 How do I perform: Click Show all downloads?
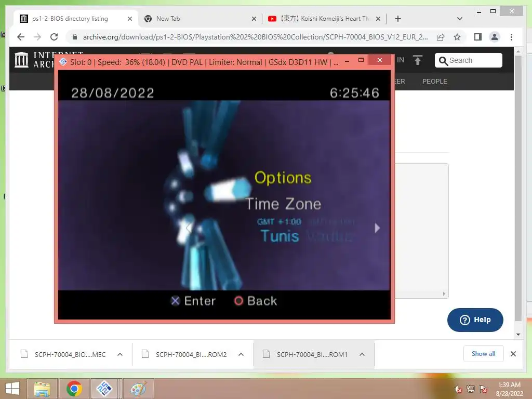484,354
